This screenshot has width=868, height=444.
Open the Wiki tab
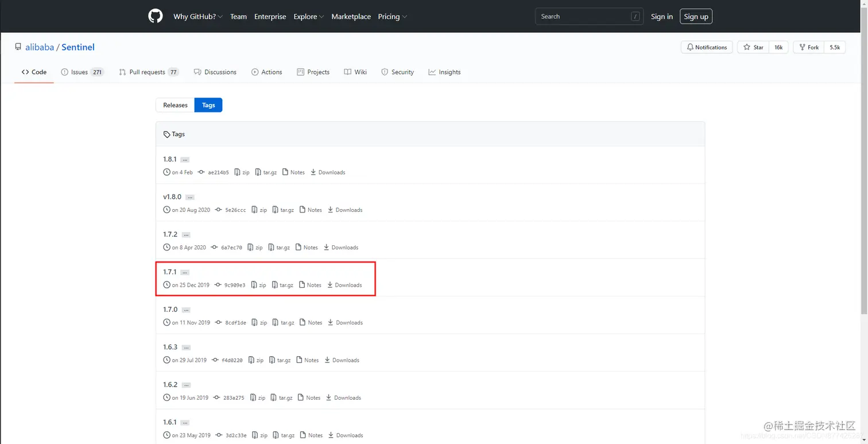(x=355, y=72)
